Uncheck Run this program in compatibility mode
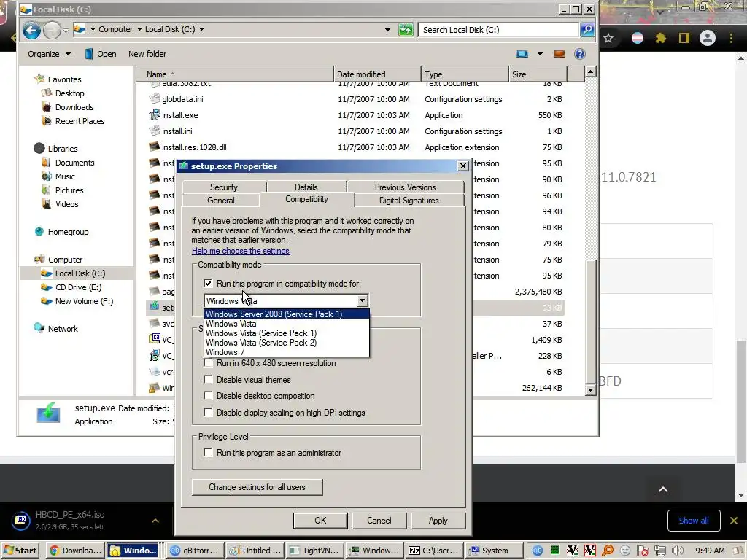 (x=208, y=284)
